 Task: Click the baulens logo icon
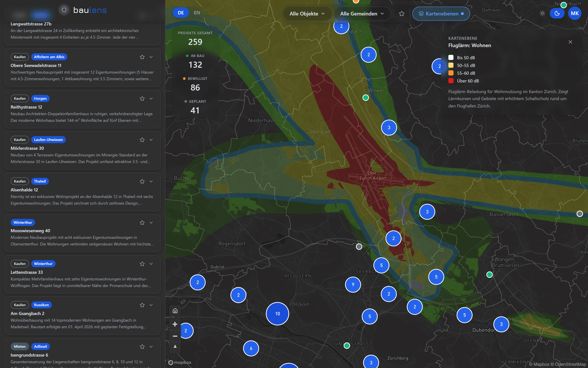pyautogui.click(x=64, y=10)
